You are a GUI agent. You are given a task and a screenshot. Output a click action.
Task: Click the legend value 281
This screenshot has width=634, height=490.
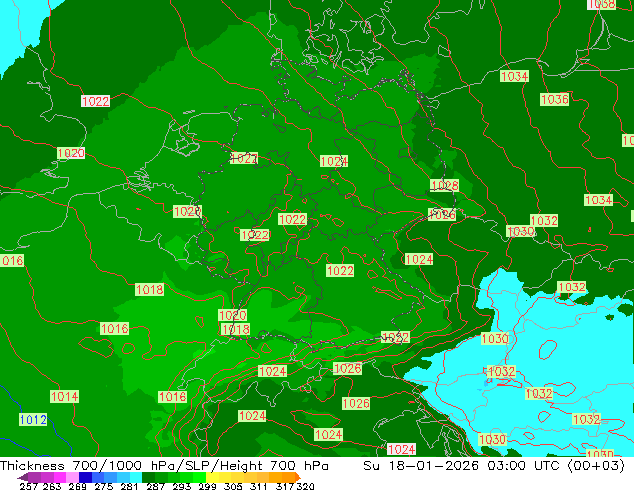tap(129, 486)
